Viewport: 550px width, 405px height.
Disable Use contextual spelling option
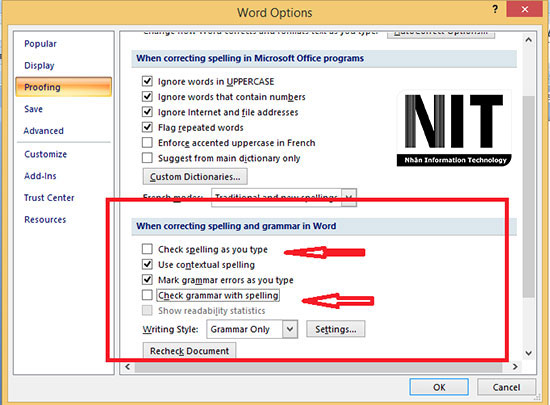pos(147,264)
